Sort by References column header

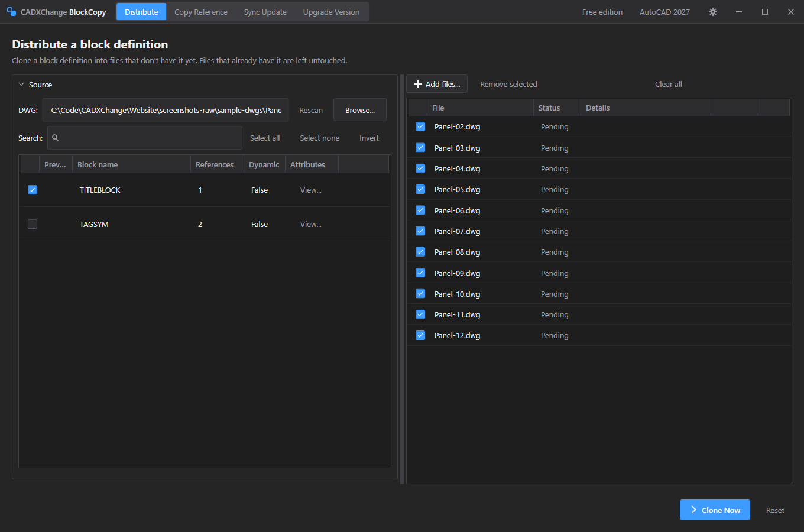point(217,164)
